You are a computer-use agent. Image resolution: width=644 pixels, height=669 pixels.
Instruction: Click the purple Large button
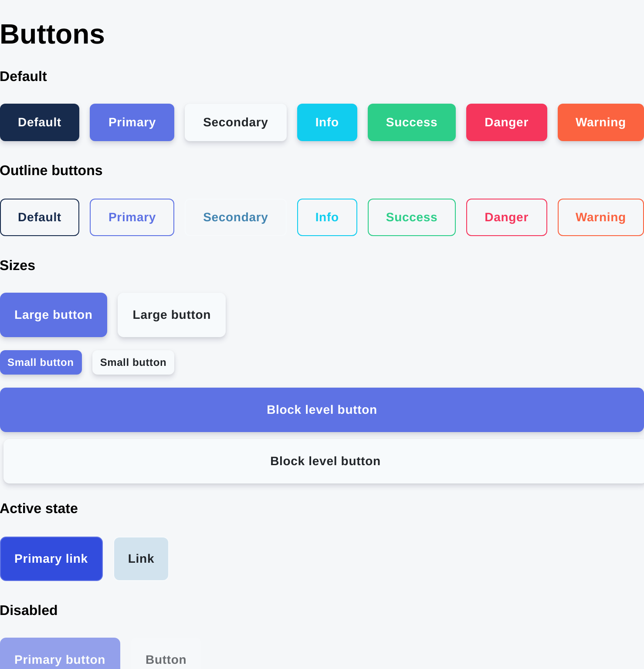53,314
